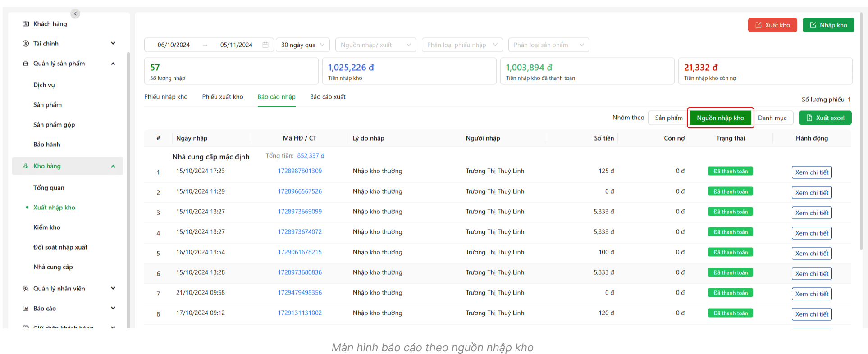The width and height of the screenshot is (868, 354).
Task: Switch to Báo cáo xuất tab
Action: tap(328, 97)
